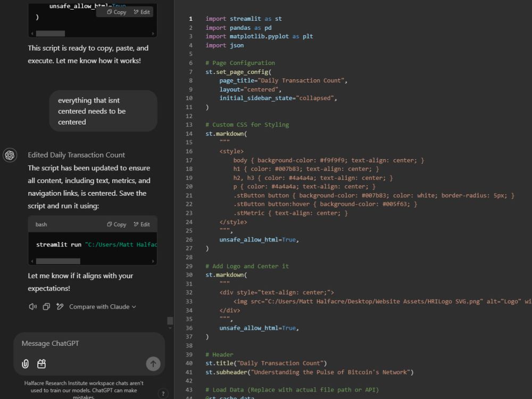The height and width of the screenshot is (399, 532).
Task: Click Copy on the top code block
Action: [117, 12]
